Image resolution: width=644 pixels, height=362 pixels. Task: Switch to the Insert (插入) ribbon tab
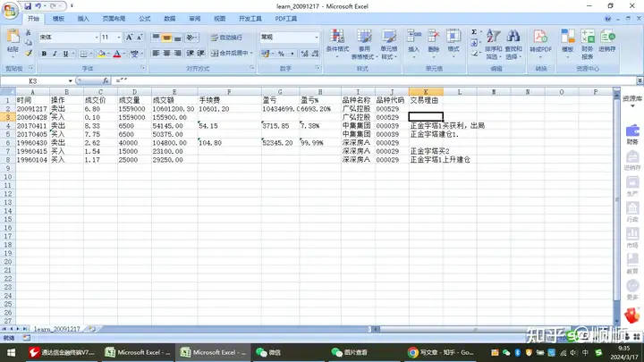pyautogui.click(x=83, y=19)
